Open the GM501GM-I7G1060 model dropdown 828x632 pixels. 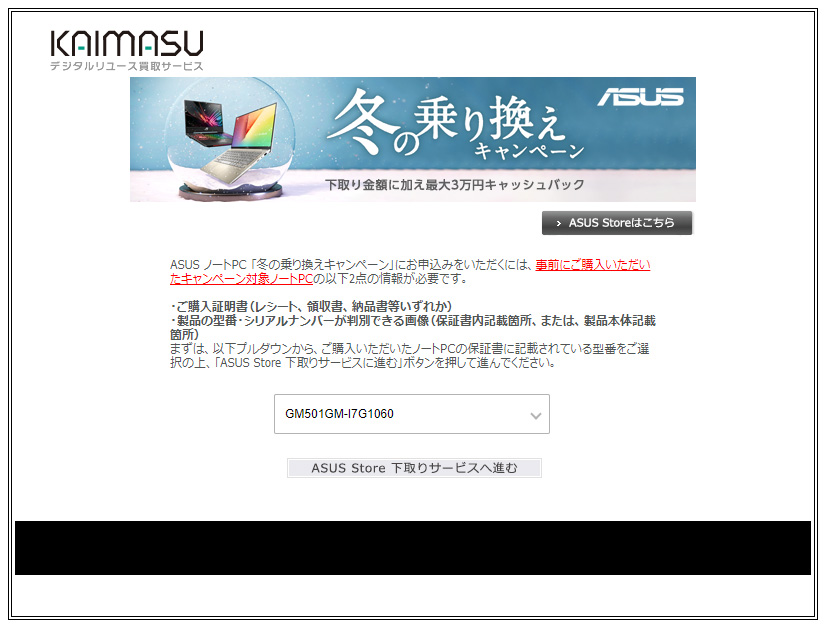pyautogui.click(x=411, y=414)
